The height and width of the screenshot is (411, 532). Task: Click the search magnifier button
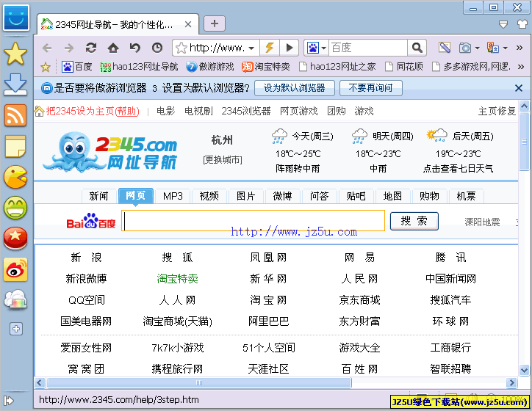tap(417, 48)
